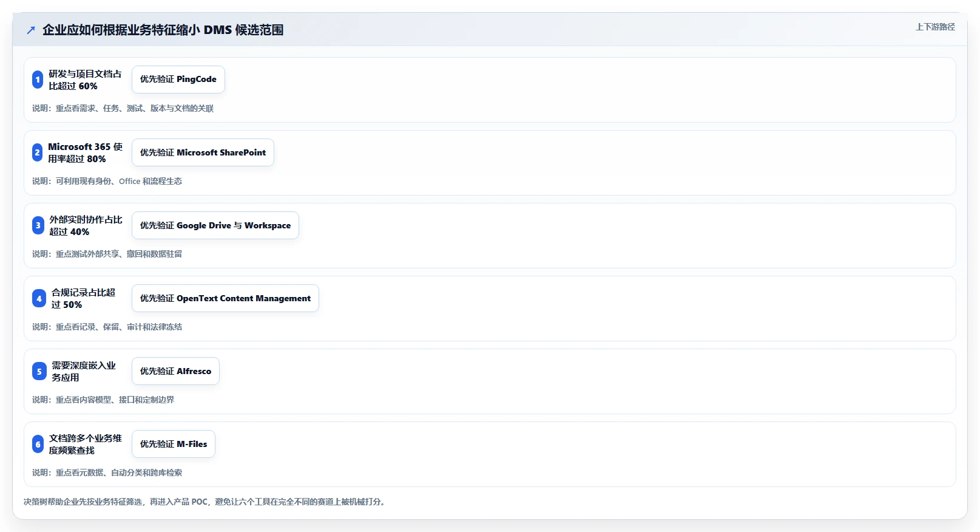Select step badge number 2
This screenshot has width=980, height=532.
[38, 152]
